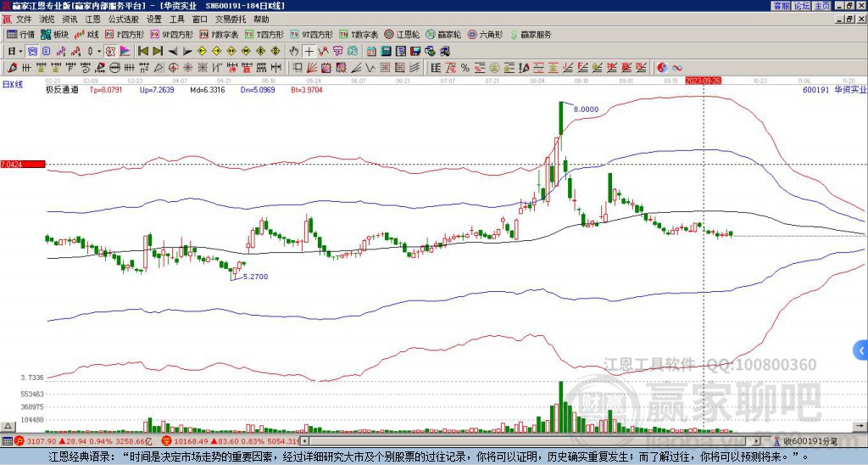Click the circled crosshair target tool

(173, 68)
